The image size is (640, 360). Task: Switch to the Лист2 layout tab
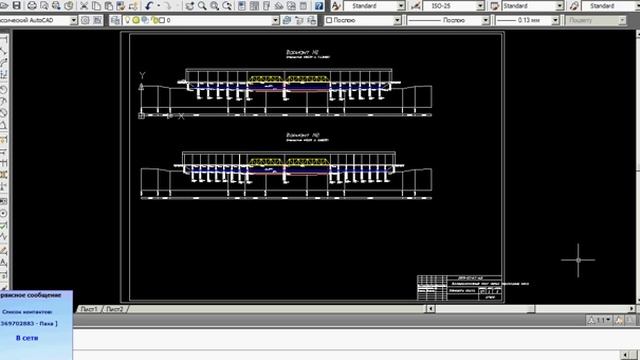(x=114, y=309)
